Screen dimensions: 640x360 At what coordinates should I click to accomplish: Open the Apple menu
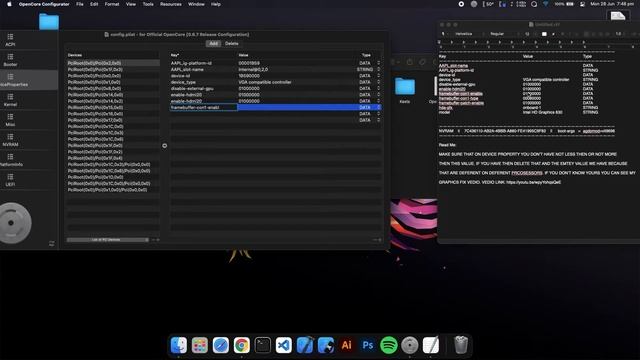pos(9,4)
